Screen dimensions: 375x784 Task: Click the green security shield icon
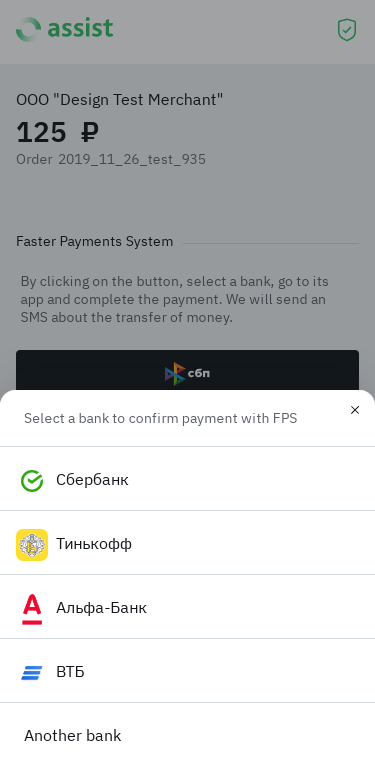346,30
